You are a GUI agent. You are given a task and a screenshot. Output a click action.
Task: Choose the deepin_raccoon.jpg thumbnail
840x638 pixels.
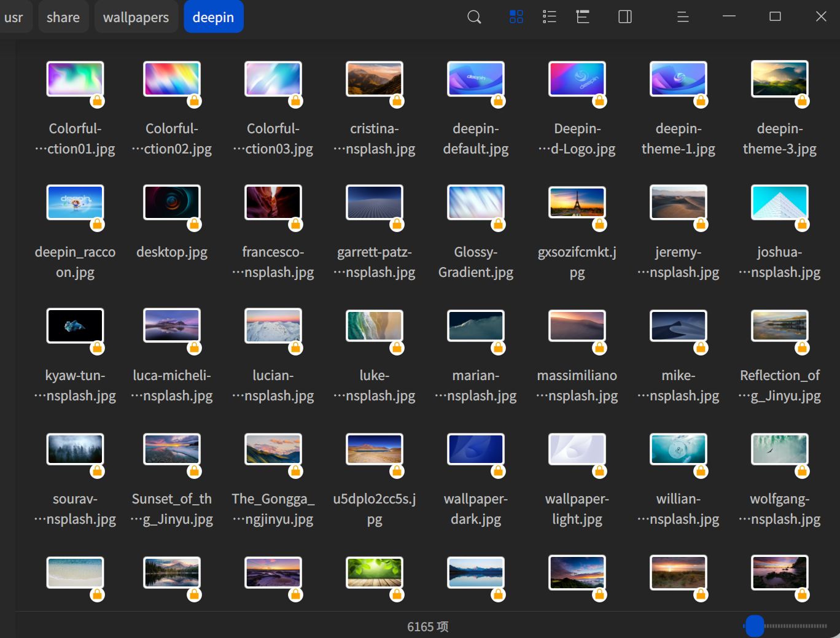[76, 203]
